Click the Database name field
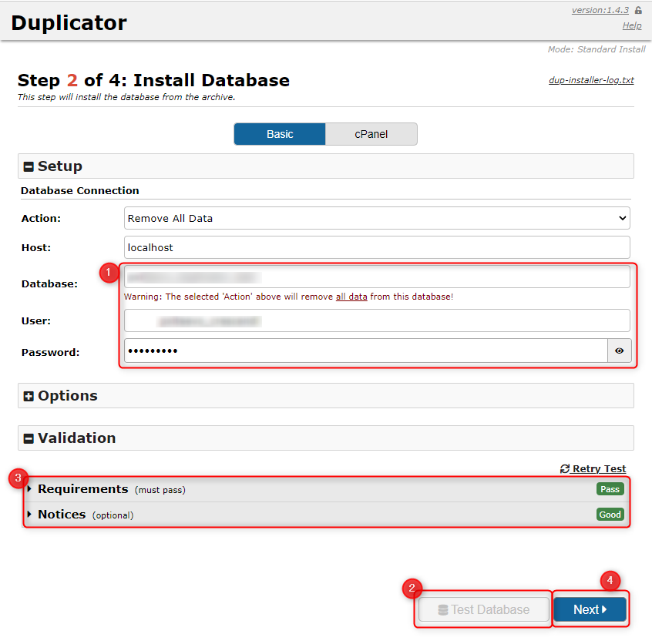This screenshot has width=652, height=644. pos(377,277)
